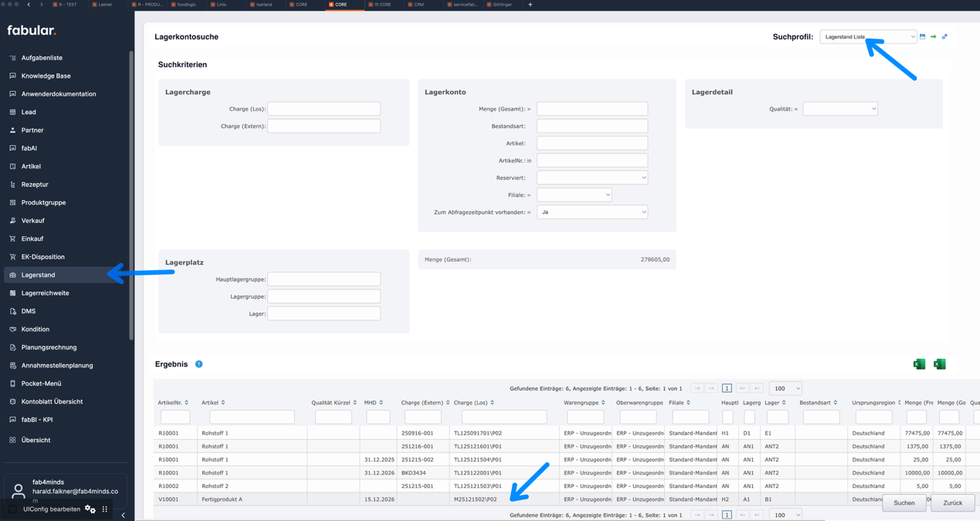Enable the UIConfig bearbeiten checkbox
Viewport: 980px width, 521px height.
point(13,509)
